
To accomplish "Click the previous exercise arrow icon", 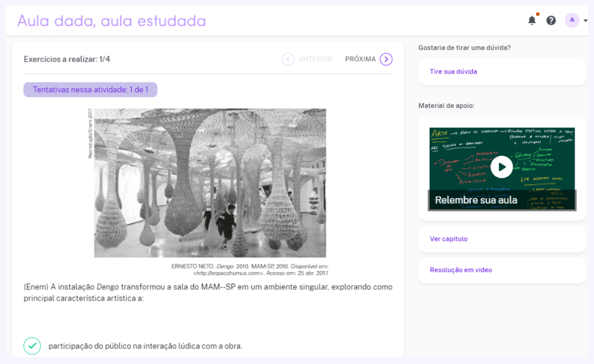I will [288, 59].
